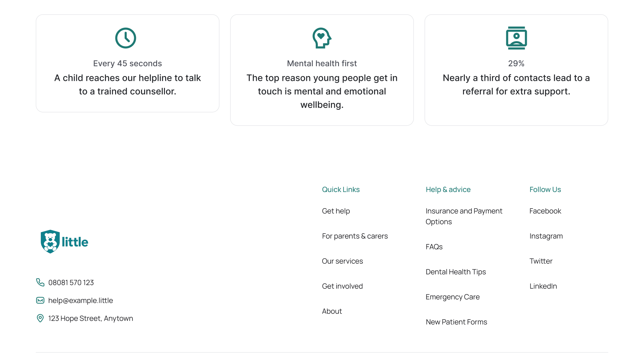Click the little teddy bear shield logo
Viewport: 644px width, 358px height.
64,242
